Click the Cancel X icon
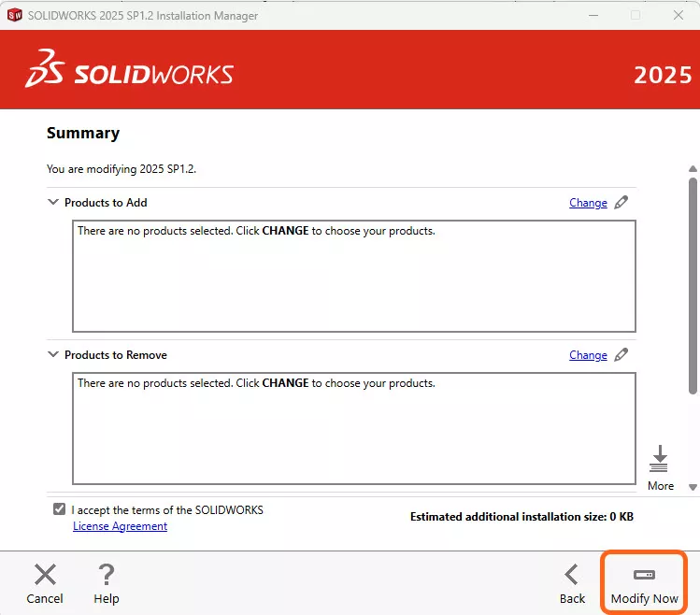 pos(45,575)
